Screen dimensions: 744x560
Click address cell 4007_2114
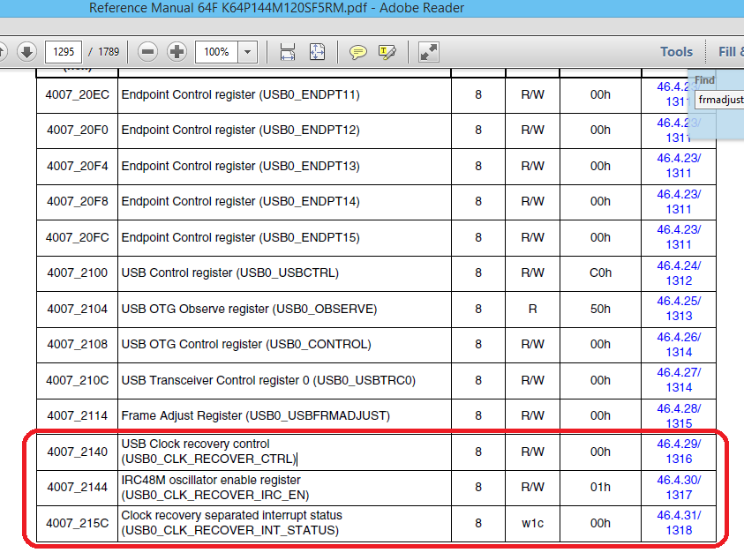coord(78,416)
